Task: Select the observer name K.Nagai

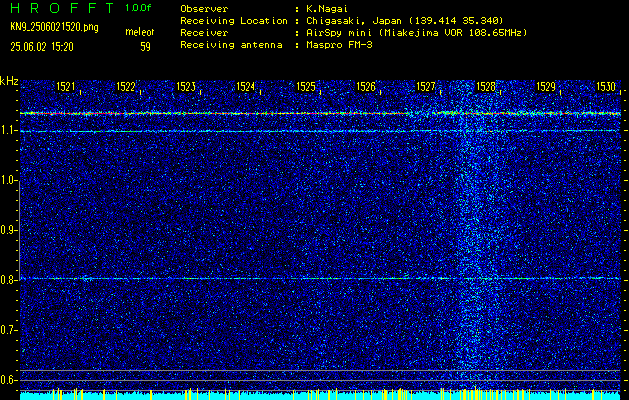Action: [328, 8]
